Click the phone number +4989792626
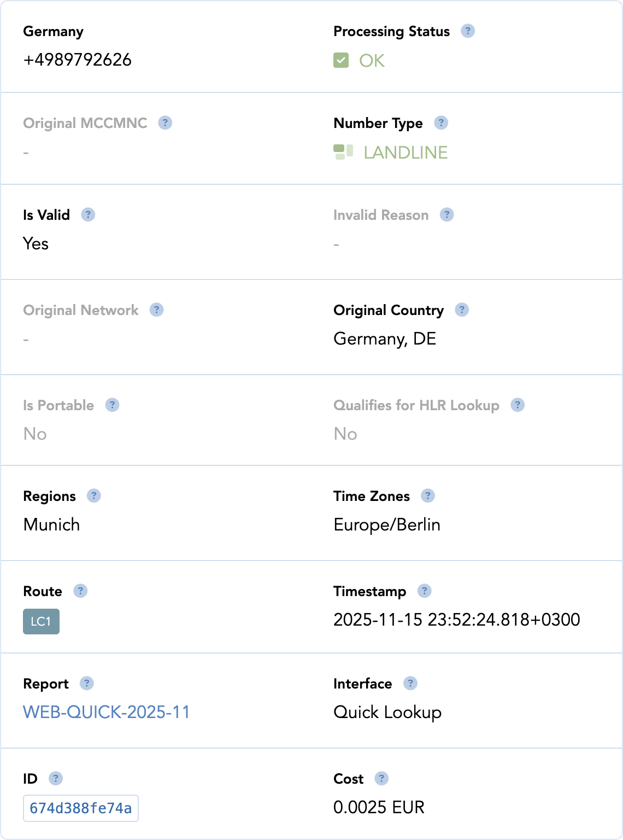 pos(77,60)
